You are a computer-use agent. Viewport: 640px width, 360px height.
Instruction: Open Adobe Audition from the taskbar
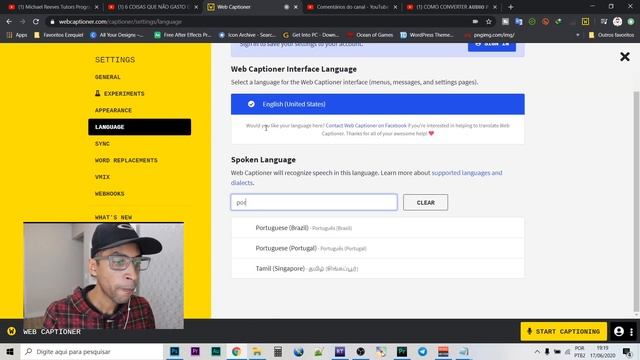click(x=216, y=351)
